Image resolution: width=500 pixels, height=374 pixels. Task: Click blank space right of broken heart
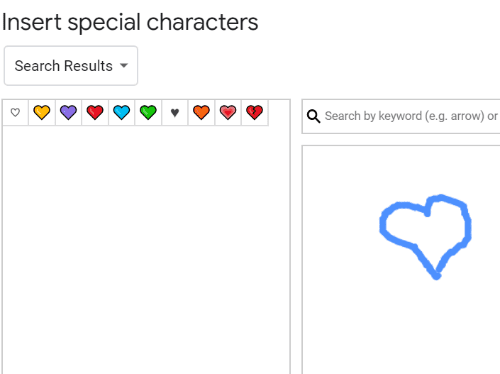point(279,112)
